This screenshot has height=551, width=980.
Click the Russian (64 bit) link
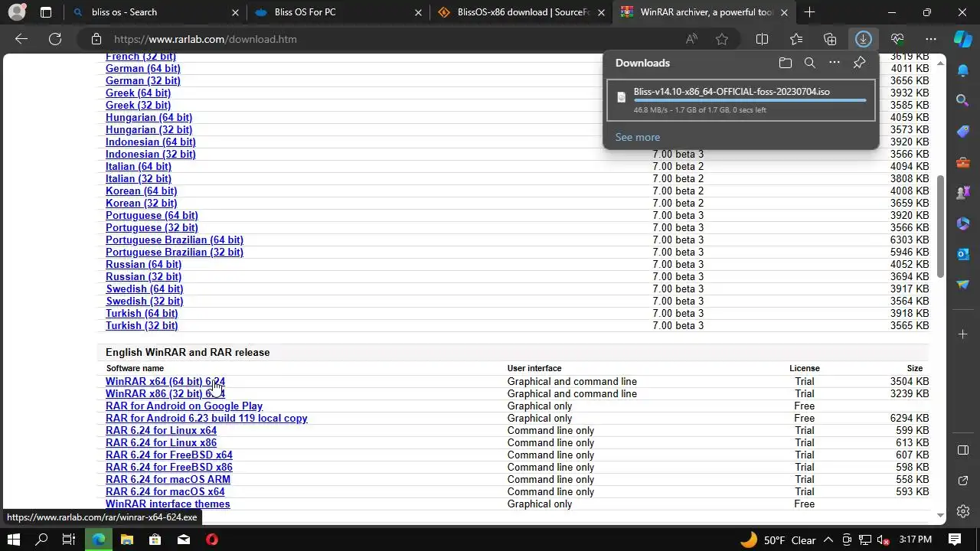point(143,264)
